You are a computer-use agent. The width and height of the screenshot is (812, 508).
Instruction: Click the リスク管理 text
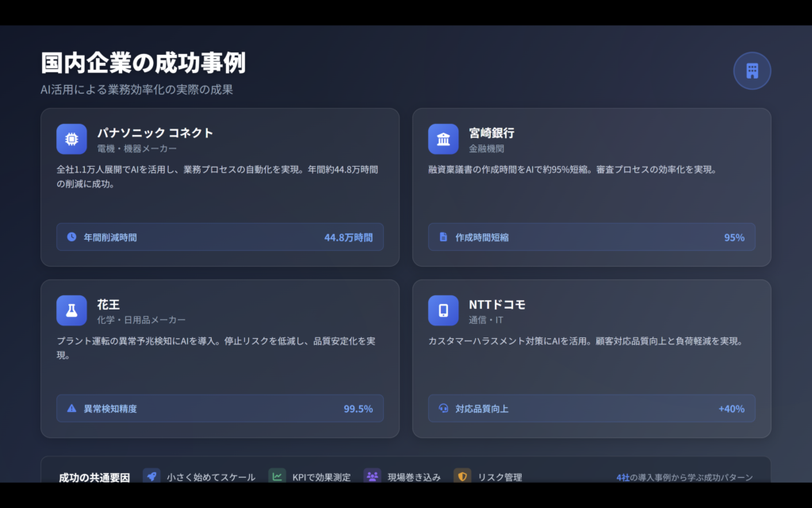(x=500, y=477)
